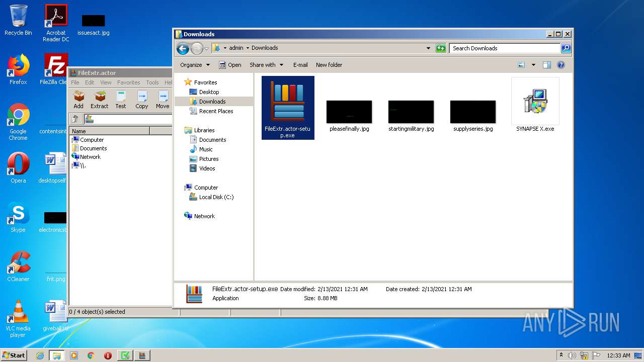Click the Search Downloads field
Viewport: 644px width, 362px height.
[505, 48]
